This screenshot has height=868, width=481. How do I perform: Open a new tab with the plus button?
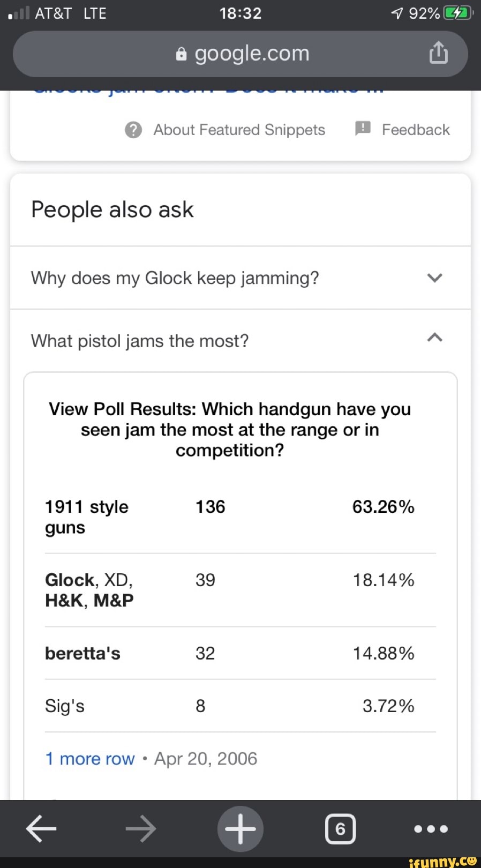[x=240, y=829]
